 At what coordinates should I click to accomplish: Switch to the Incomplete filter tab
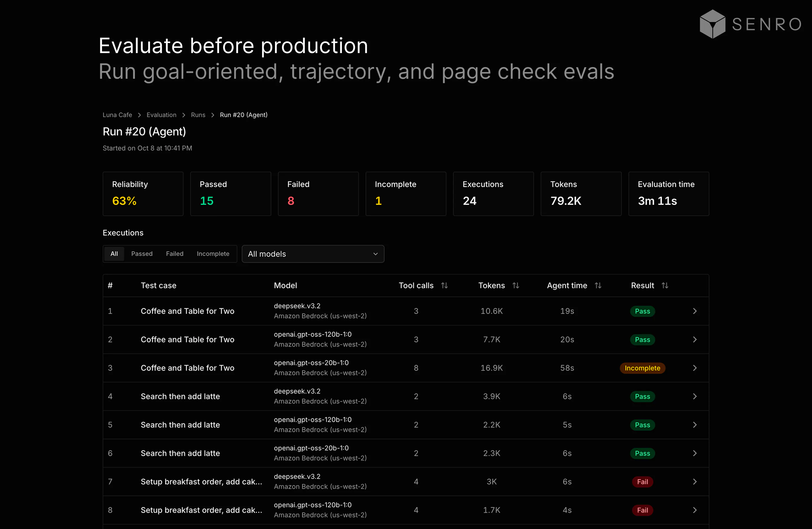213,254
